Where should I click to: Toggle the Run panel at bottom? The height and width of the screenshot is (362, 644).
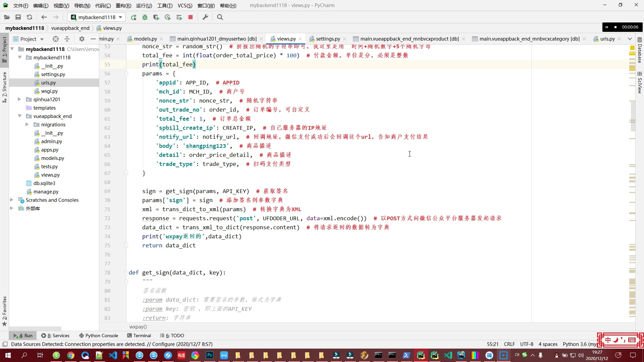24,335
